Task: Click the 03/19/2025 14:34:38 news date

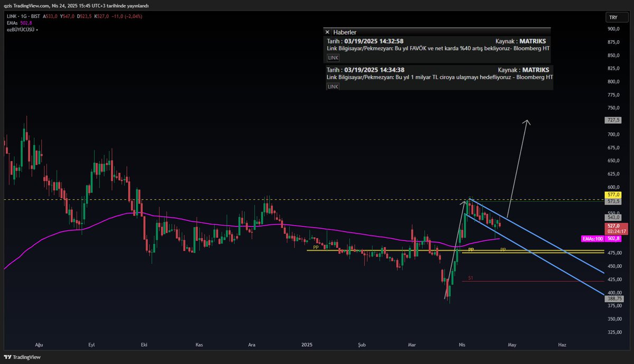Action: (x=374, y=70)
